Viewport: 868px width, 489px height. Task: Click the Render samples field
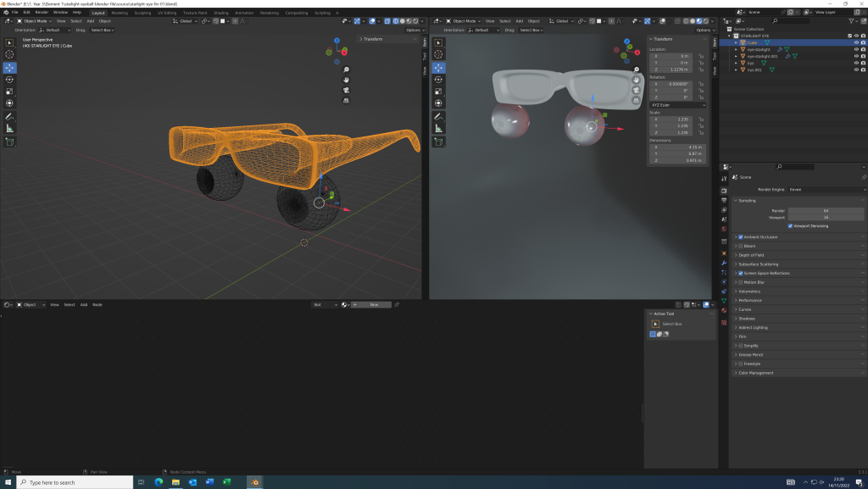pyautogui.click(x=826, y=209)
